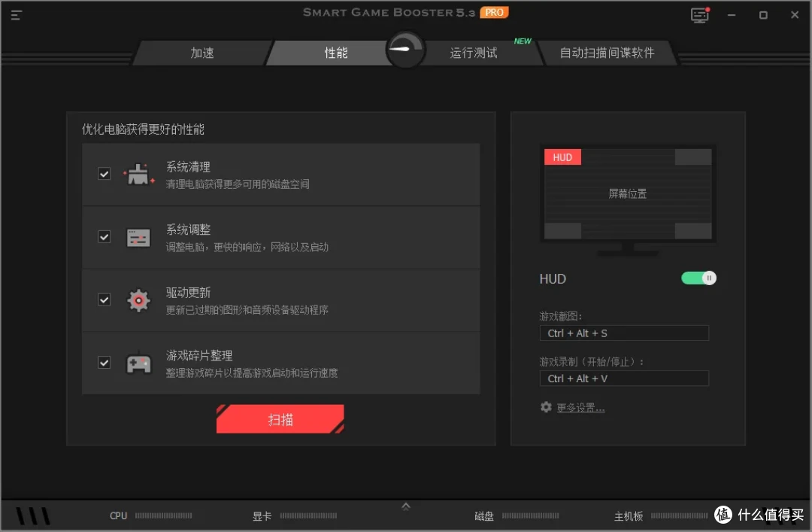The image size is (812, 532).
Task: Click the orange PRO badge
Action: 494,12
